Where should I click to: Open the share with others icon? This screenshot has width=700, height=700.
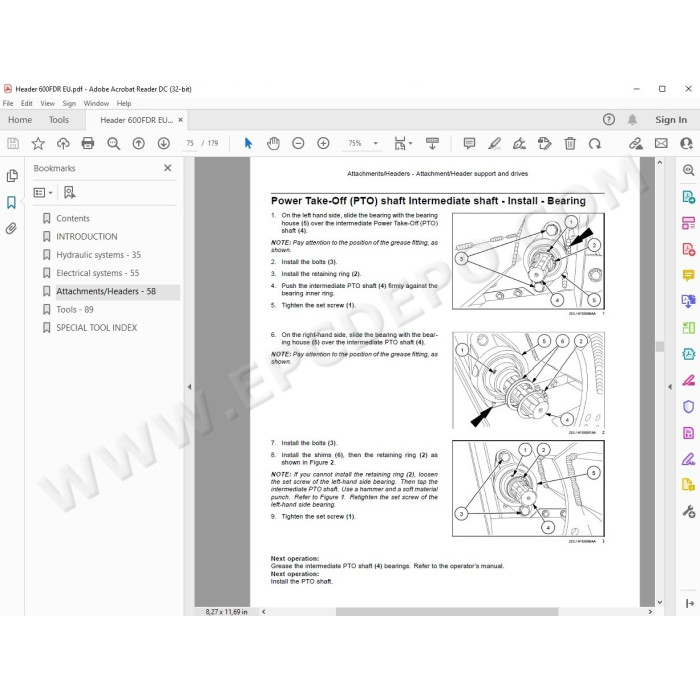(x=686, y=143)
